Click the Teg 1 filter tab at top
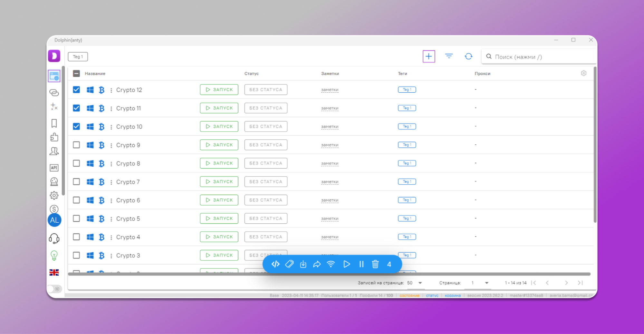This screenshot has width=644, height=334. click(x=78, y=57)
